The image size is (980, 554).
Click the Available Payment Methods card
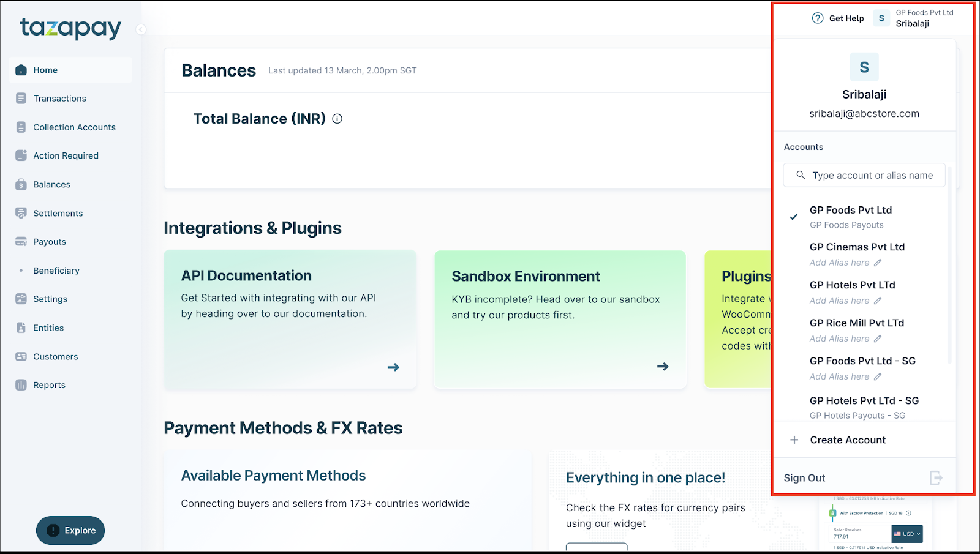pos(348,500)
